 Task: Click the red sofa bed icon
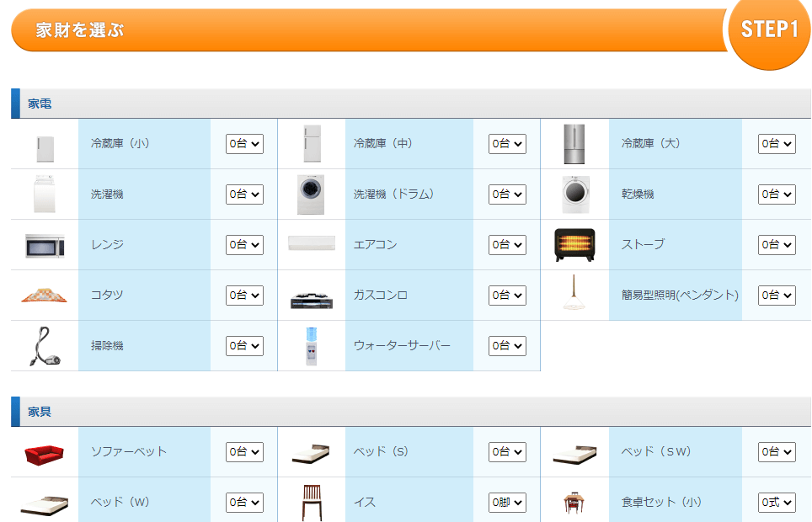pos(44,455)
